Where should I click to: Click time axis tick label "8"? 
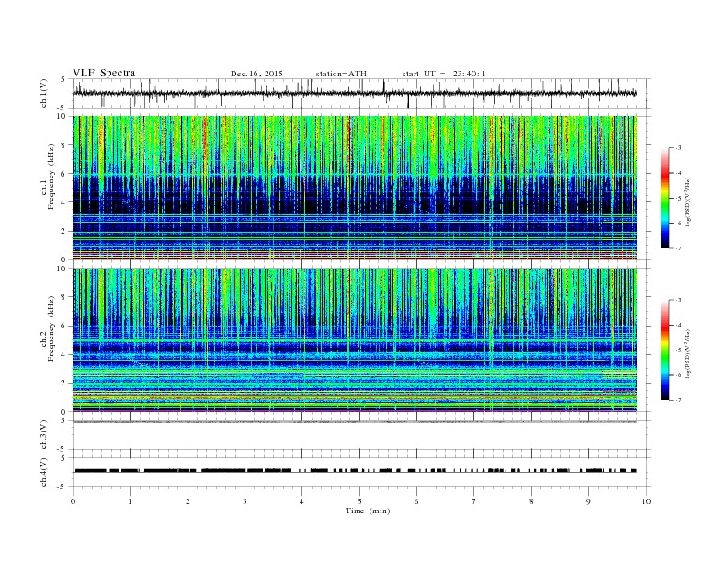click(x=531, y=501)
